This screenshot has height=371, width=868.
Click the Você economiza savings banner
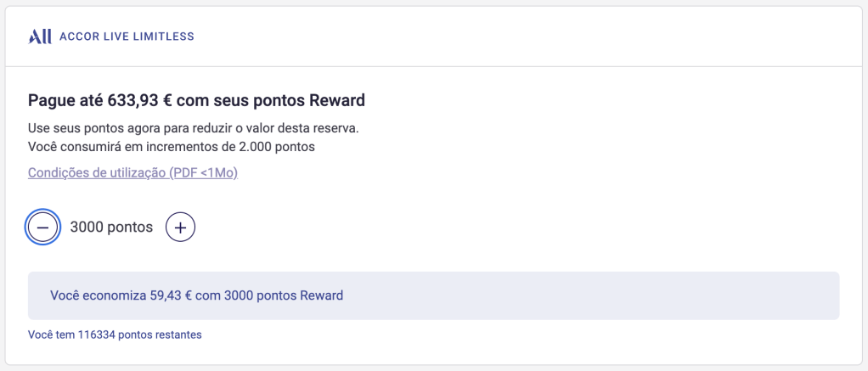[x=433, y=295]
